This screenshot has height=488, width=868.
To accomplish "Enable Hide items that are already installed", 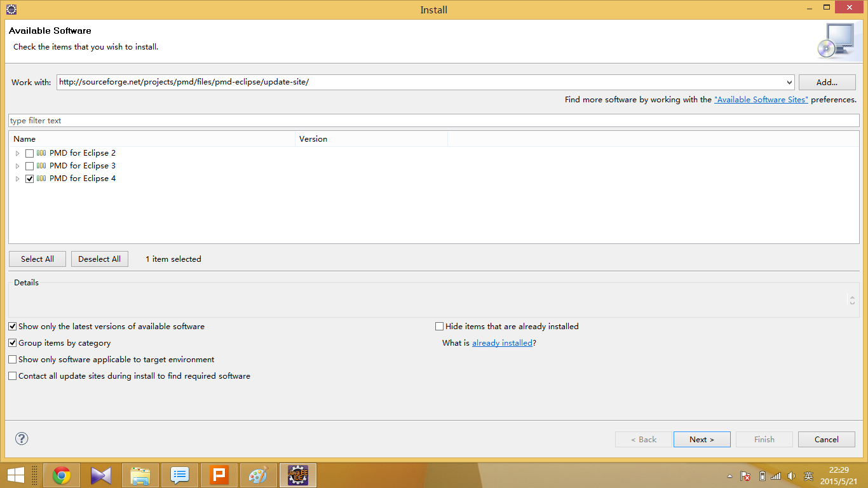I will point(439,327).
